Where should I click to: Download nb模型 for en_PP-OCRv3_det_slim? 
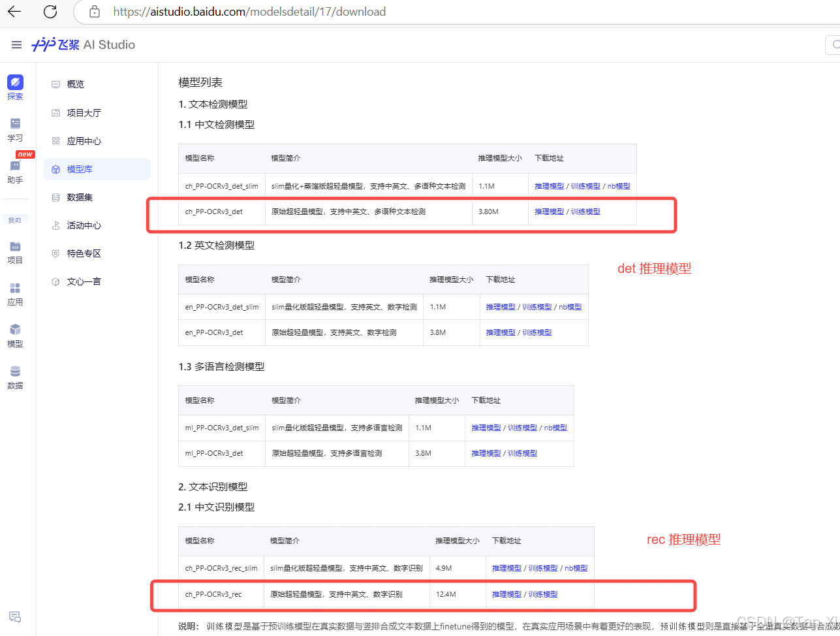[570, 307]
